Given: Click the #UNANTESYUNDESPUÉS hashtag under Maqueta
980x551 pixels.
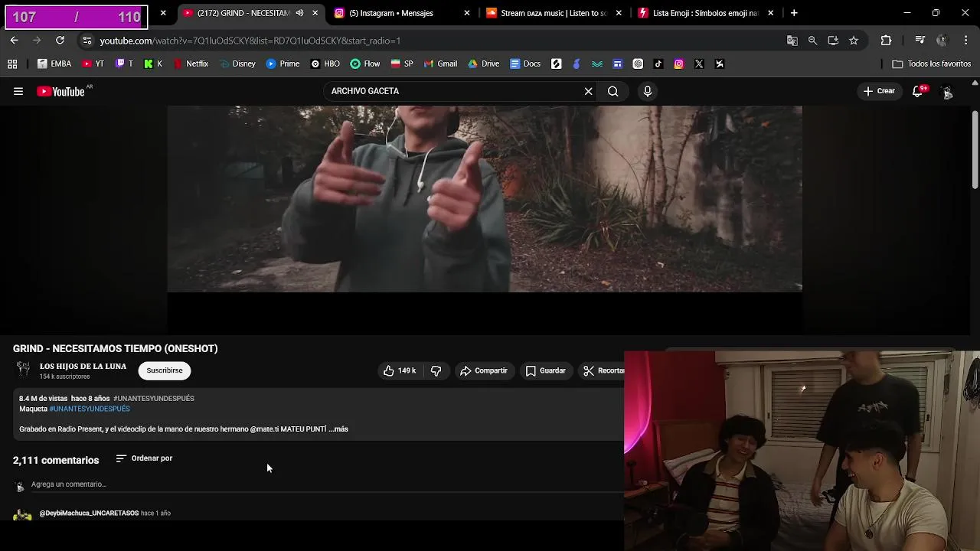Looking at the screenshot, I should (90, 409).
